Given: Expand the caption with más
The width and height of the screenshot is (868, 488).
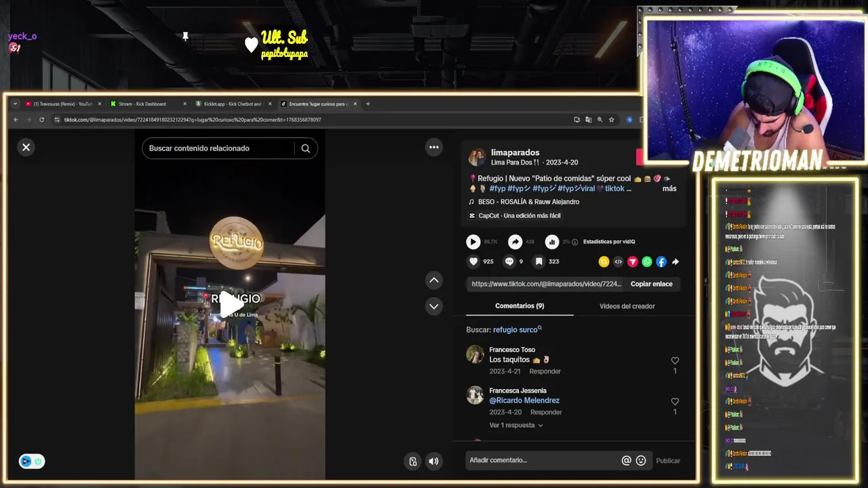Looking at the screenshot, I should (x=669, y=188).
